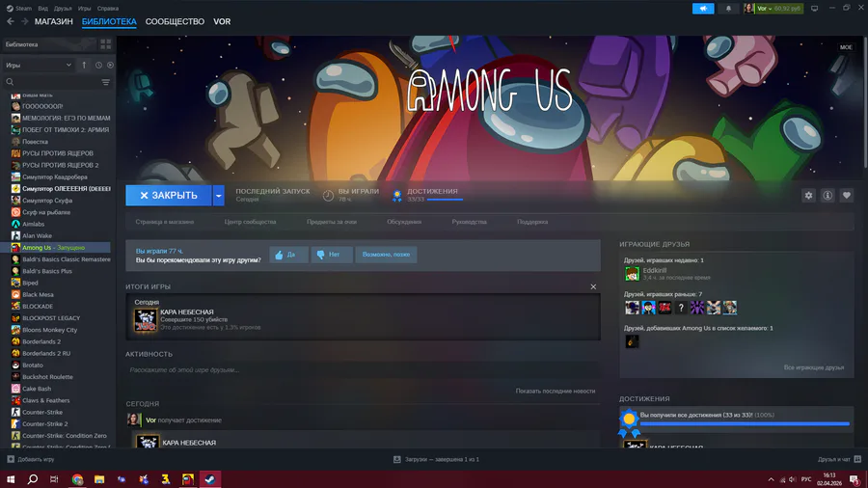Close the Итоги игры panel

point(593,286)
